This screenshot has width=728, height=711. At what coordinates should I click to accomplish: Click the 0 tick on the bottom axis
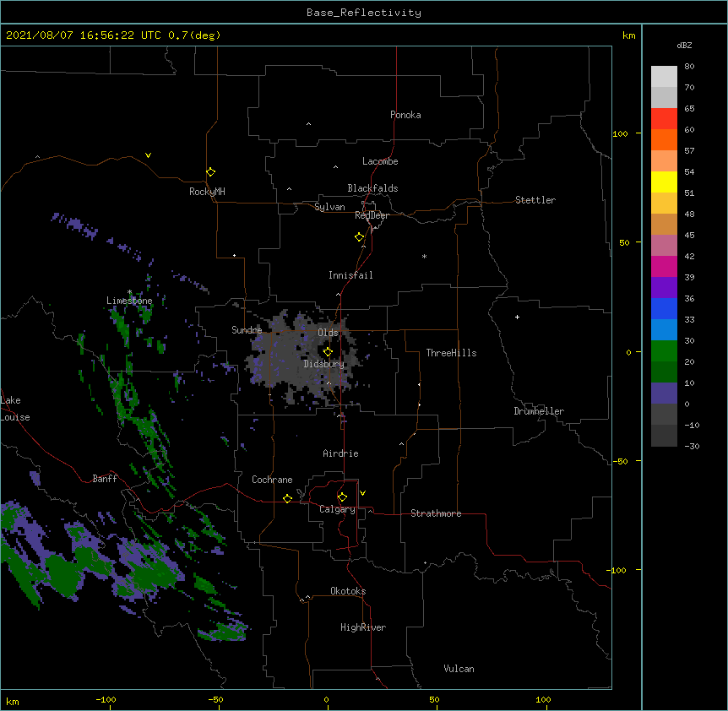[326, 699]
